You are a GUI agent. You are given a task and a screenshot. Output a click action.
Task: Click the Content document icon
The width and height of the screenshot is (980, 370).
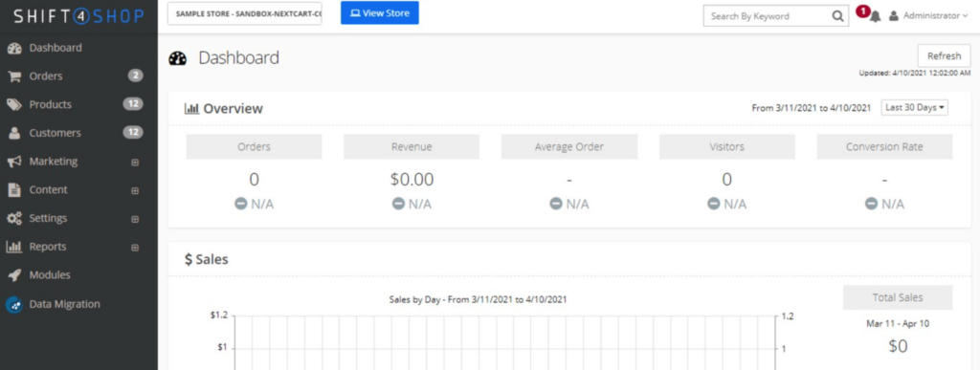[14, 189]
